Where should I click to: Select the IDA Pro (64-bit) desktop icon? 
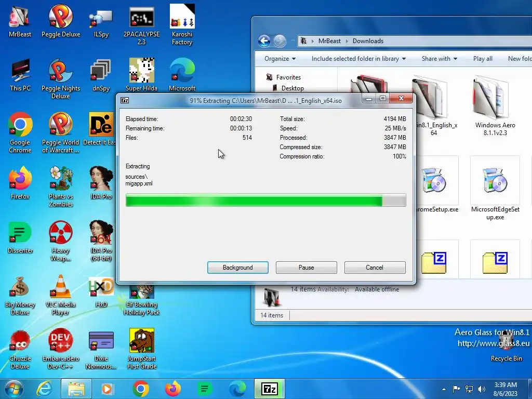pos(101,241)
